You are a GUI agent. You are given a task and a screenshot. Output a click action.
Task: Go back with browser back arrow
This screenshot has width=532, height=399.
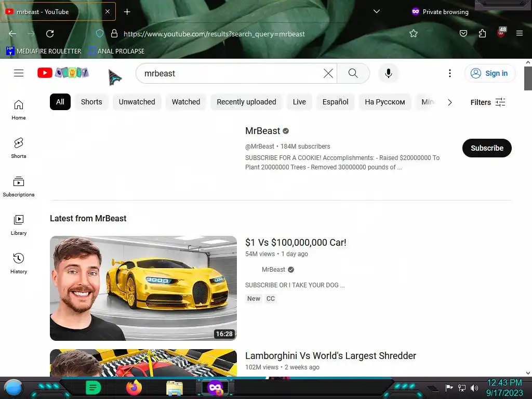coord(12,34)
